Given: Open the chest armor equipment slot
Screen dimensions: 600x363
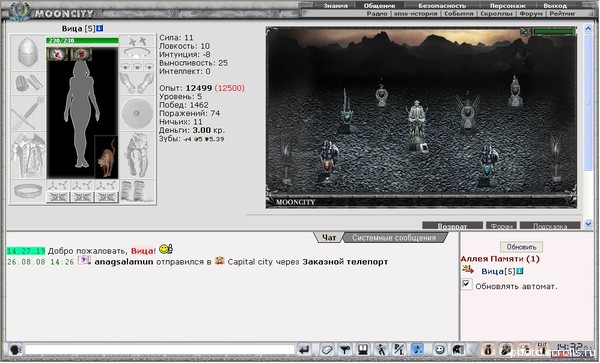Looking at the screenshot, I should pyautogui.click(x=28, y=155).
